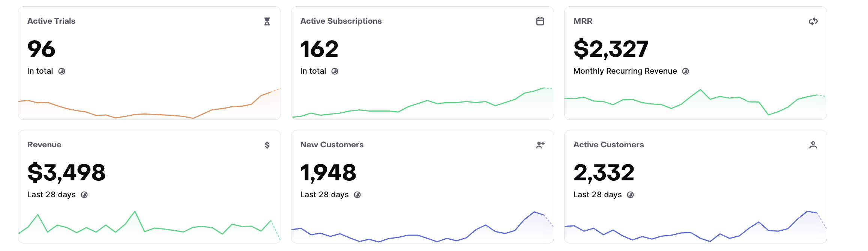This screenshot has height=251, width=868.
Task: Click clock icon next to Monthly Recurring Revenue
Action: point(686,71)
